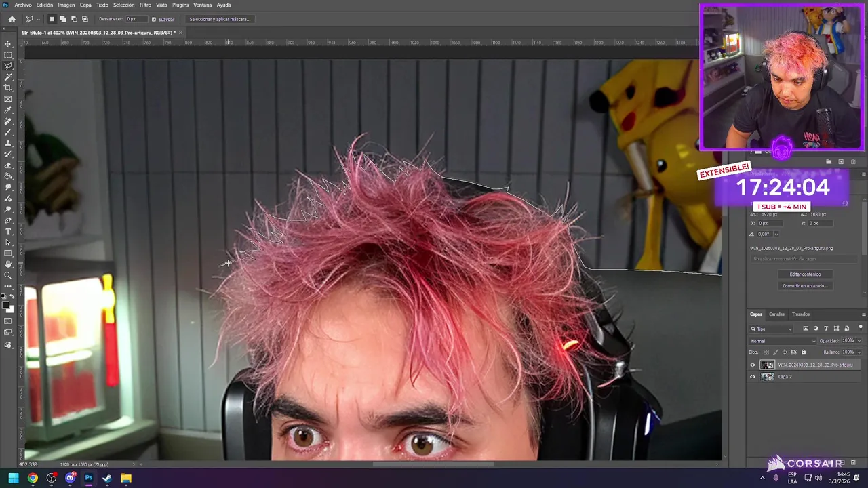Toggle adjustment layer filter in Capas

tap(816, 329)
